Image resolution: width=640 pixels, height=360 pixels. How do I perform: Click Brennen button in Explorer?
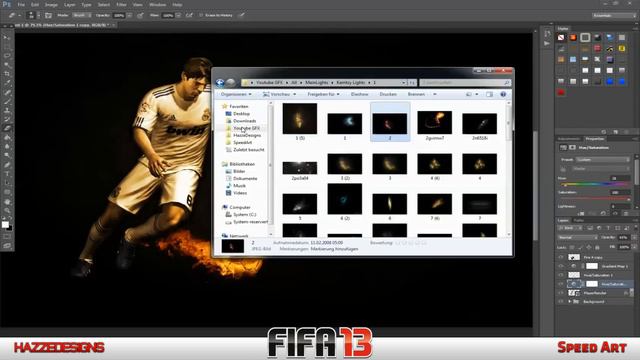click(416, 94)
